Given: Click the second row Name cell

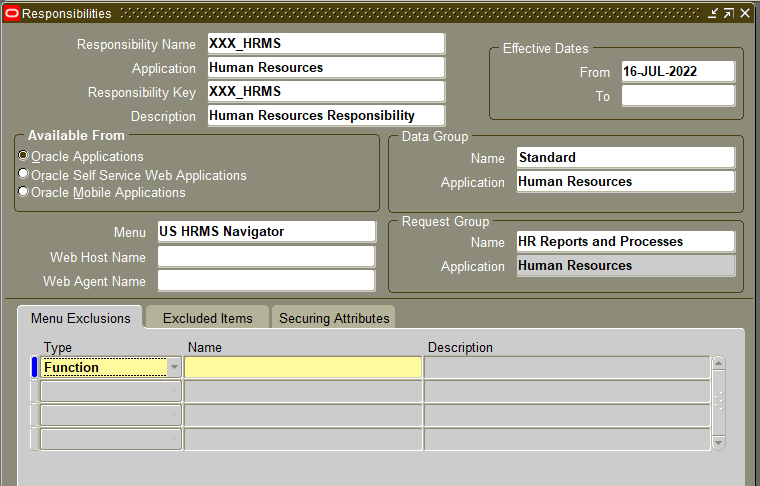Looking at the screenshot, I should pyautogui.click(x=303, y=392).
